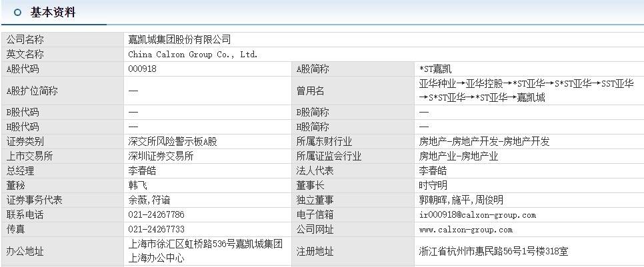
Task: Click company name 嘉凯城集团股份有限公司
Action: point(179,40)
